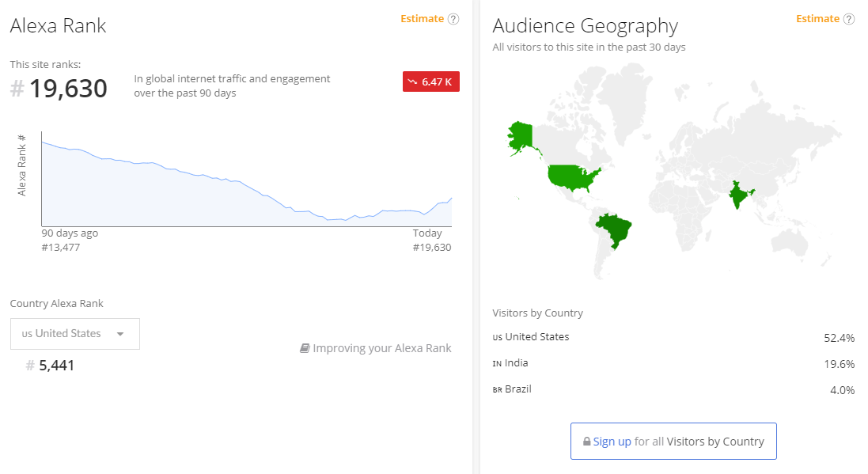Click the global internet traffic and engagement description
Viewport: 868px width, 474px height.
tap(232, 85)
